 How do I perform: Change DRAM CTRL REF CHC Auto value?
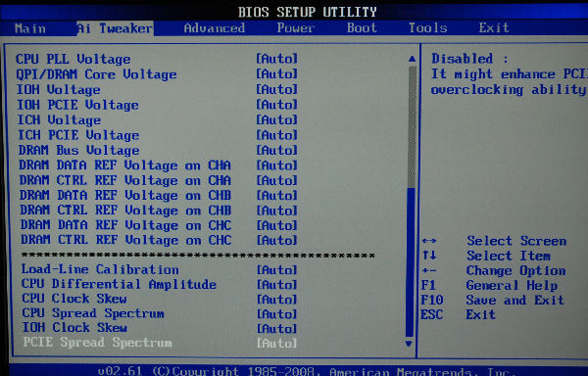point(276,240)
